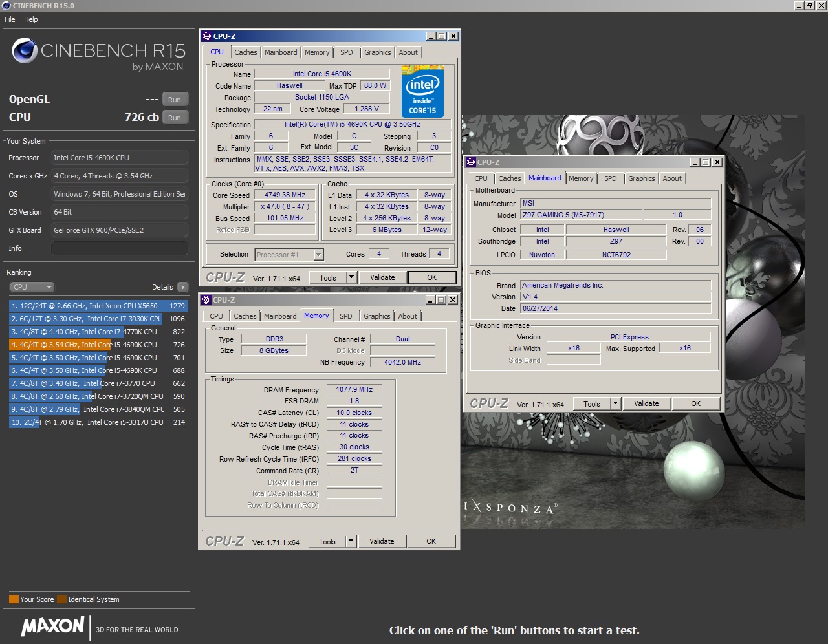Click the OS field Windows 7, 64 Bit

120,194
